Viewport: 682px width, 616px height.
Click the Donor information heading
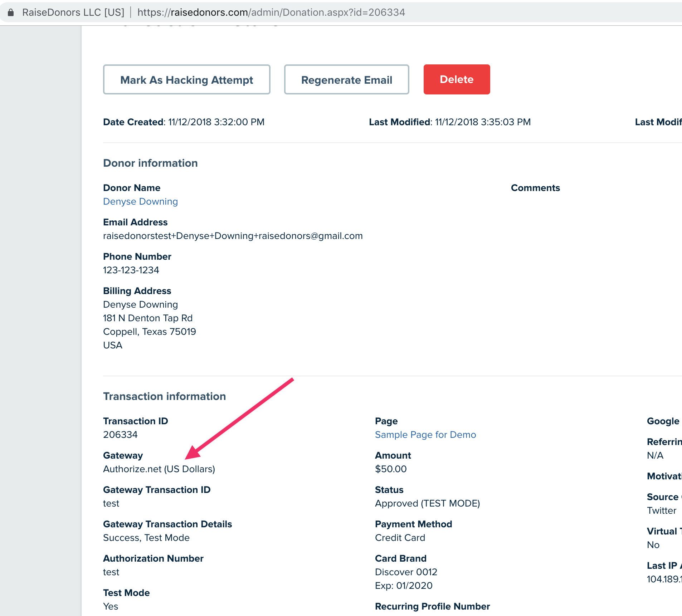tap(150, 163)
